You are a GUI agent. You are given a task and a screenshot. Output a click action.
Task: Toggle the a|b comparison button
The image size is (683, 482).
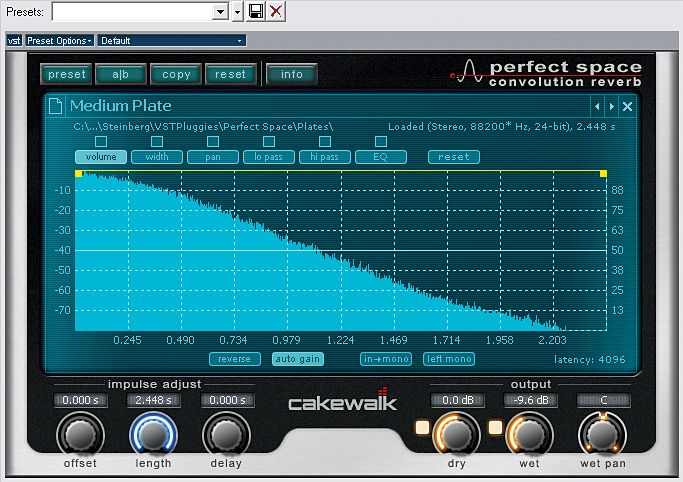click(x=121, y=74)
